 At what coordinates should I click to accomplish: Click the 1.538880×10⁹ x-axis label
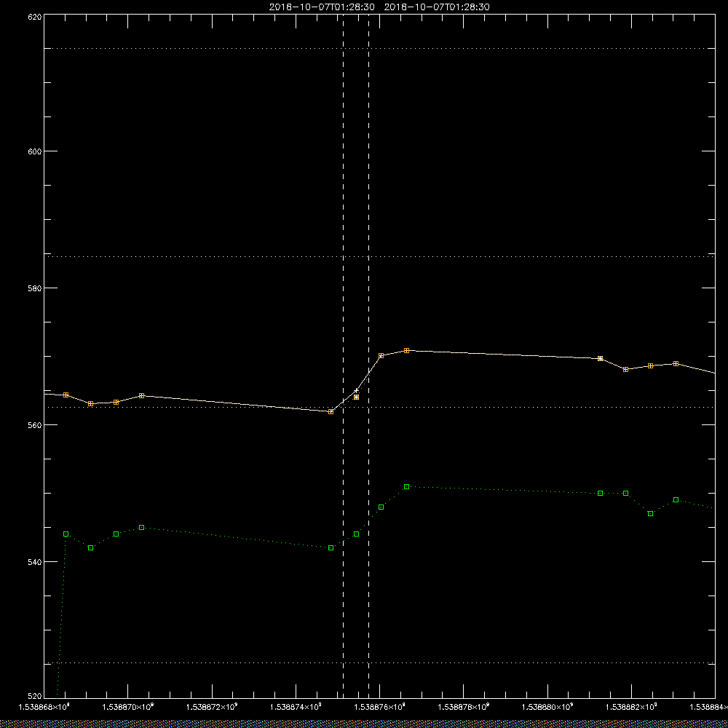pyautogui.click(x=548, y=707)
